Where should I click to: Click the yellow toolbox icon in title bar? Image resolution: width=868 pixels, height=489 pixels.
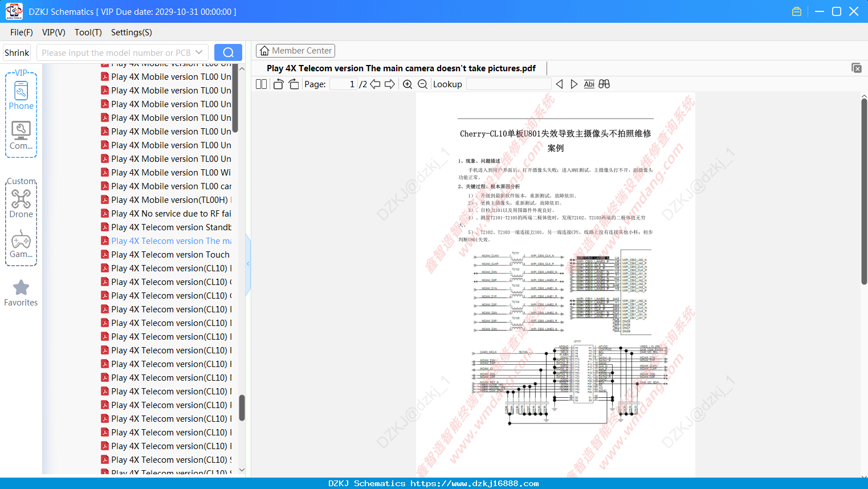[797, 11]
